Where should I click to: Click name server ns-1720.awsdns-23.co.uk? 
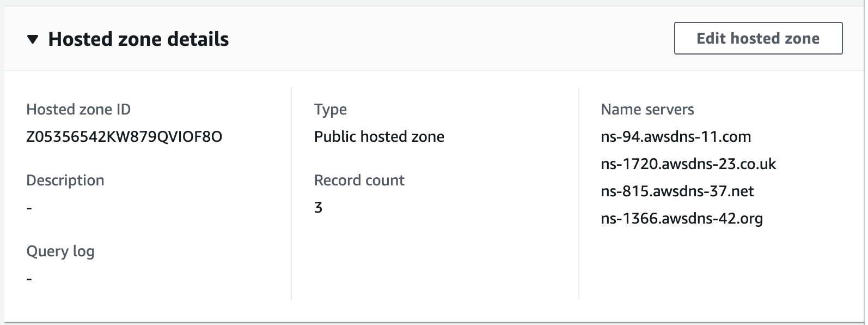(x=688, y=164)
